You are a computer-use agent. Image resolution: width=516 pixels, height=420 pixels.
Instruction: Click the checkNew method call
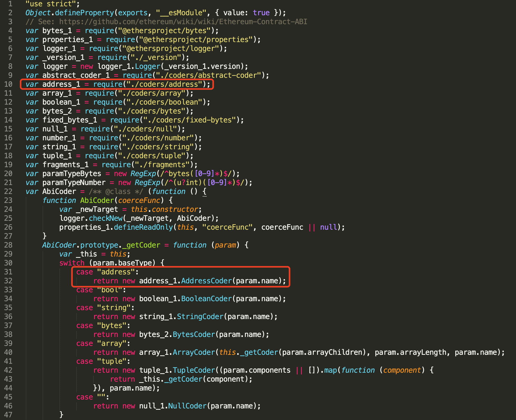point(106,218)
